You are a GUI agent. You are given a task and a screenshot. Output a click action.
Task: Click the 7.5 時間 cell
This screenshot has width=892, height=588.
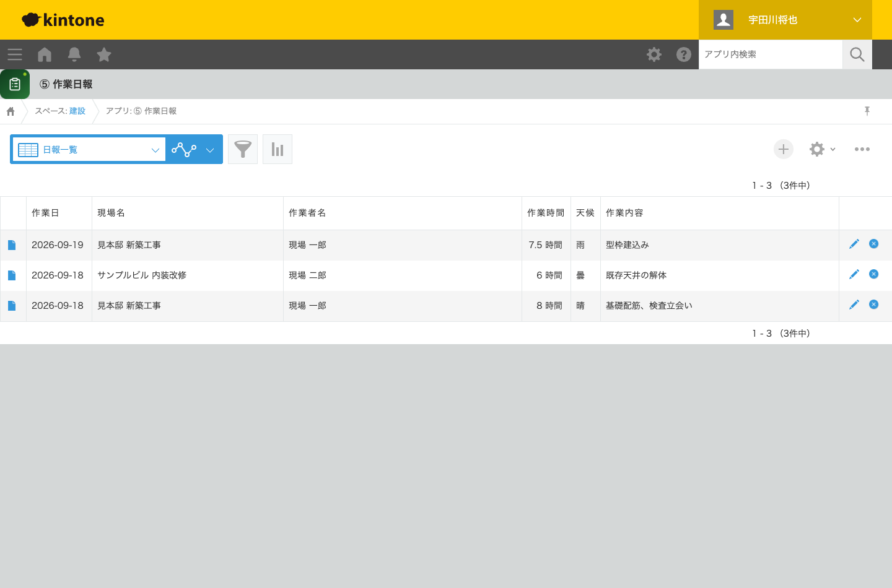(546, 245)
